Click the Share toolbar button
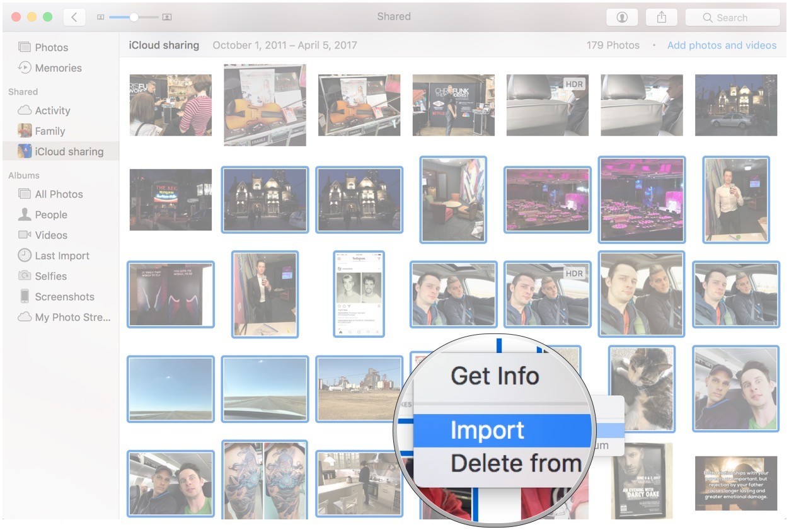This screenshot has height=532, width=789. pos(661,18)
